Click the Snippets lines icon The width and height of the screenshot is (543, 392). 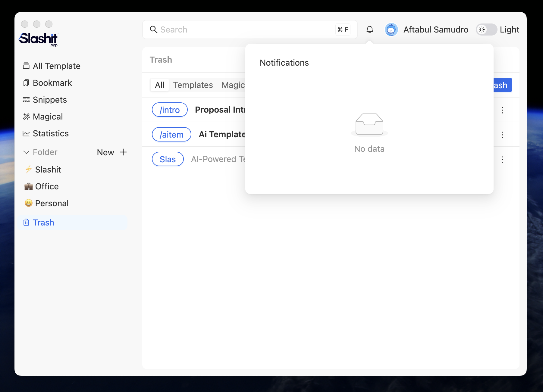[x=26, y=100]
